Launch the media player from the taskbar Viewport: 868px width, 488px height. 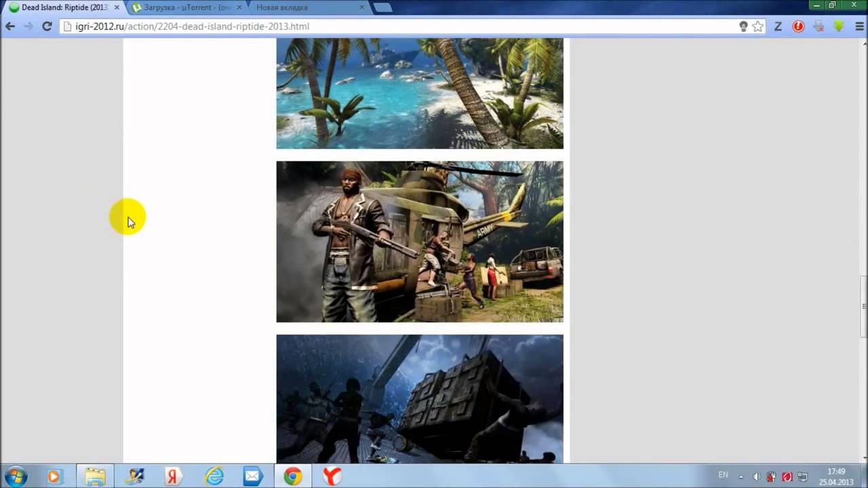tap(54, 476)
